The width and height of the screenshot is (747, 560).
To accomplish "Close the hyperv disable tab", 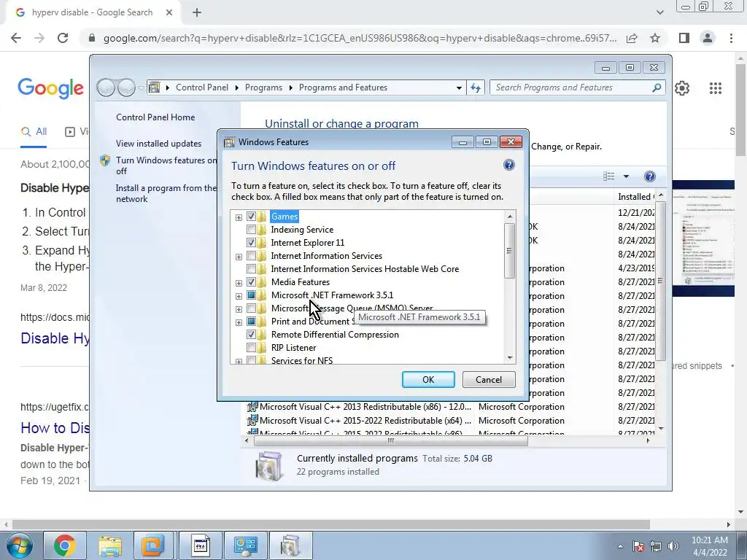I will pos(169,12).
